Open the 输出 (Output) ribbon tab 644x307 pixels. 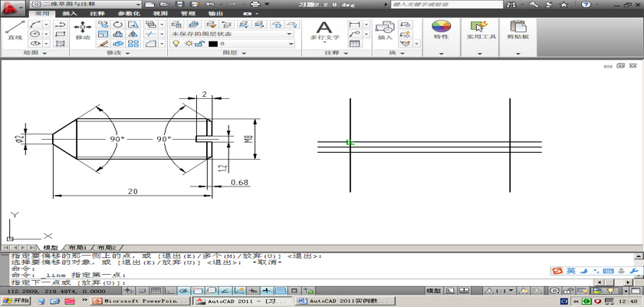215,13
